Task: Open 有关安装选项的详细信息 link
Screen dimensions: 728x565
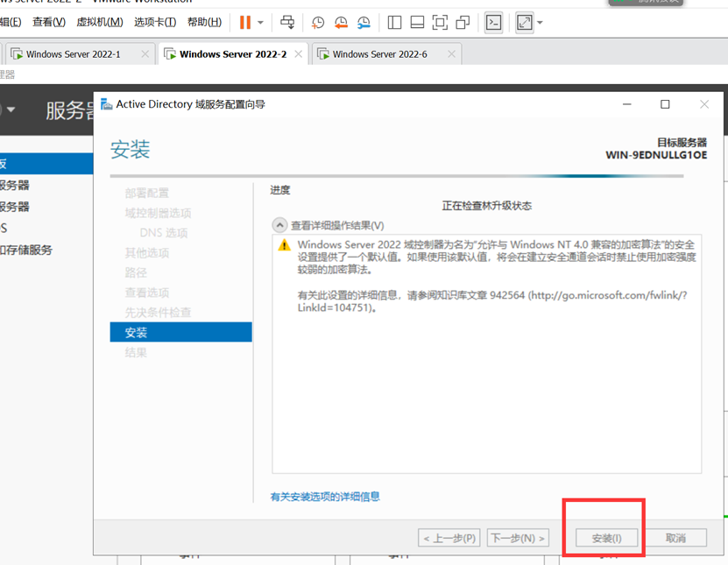Action: point(325,497)
